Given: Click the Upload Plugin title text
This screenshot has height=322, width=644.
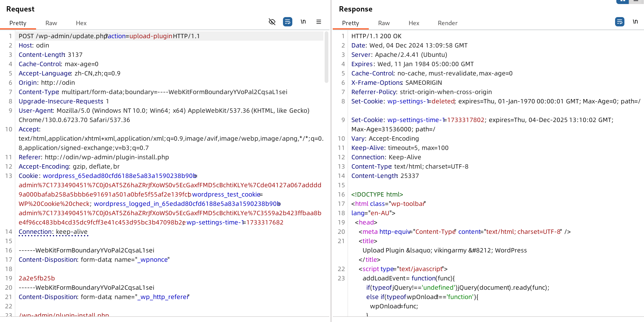Looking at the screenshot, I should pos(445,250).
